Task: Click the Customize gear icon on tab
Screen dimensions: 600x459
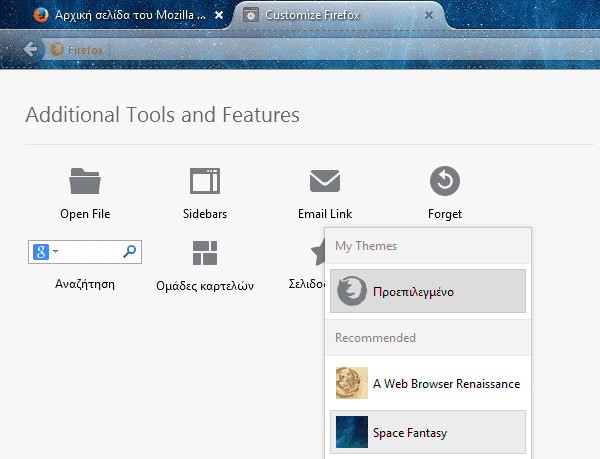Action: 251,15
